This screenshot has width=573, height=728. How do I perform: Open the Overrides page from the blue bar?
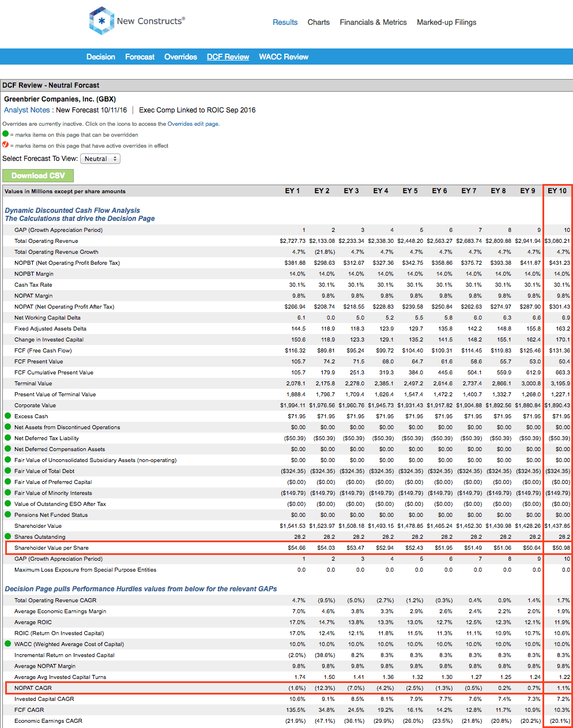(x=181, y=57)
